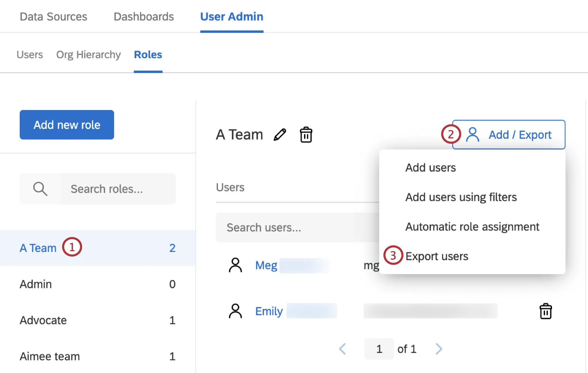Focus the Search roles input field
This screenshot has width=588, height=373.
[118, 189]
